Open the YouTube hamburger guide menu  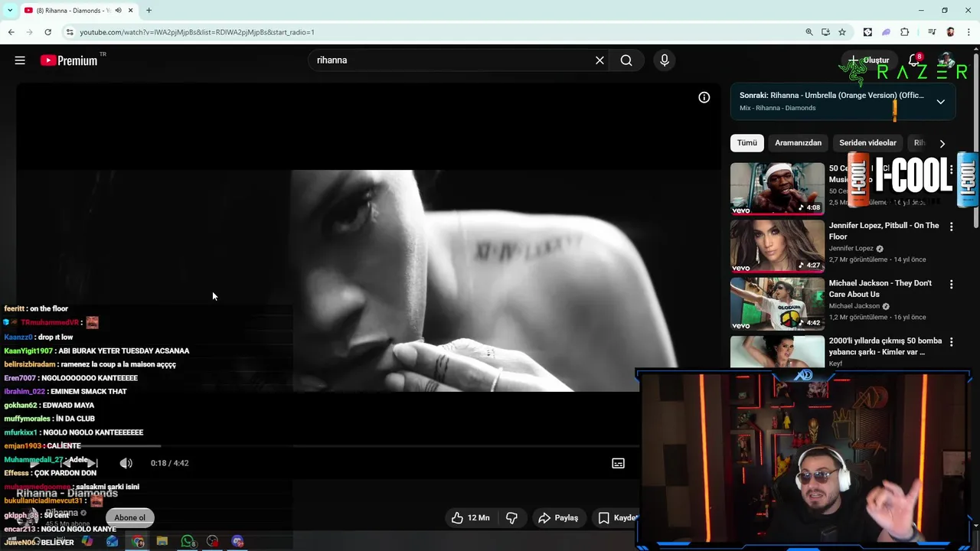(x=20, y=60)
